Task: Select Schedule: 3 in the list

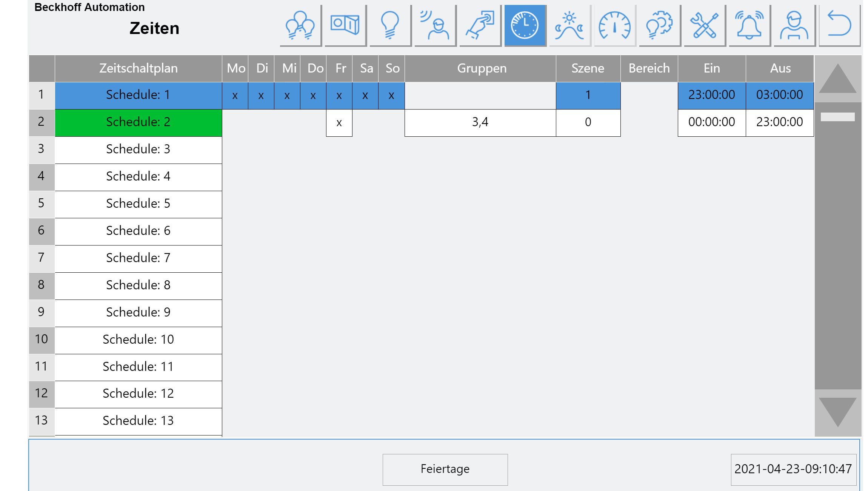Action: tap(139, 150)
